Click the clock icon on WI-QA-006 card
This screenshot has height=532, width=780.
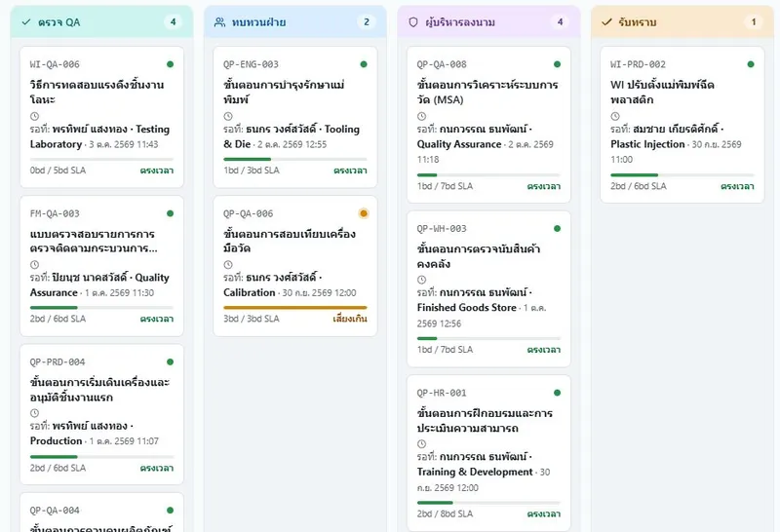[x=34, y=116]
